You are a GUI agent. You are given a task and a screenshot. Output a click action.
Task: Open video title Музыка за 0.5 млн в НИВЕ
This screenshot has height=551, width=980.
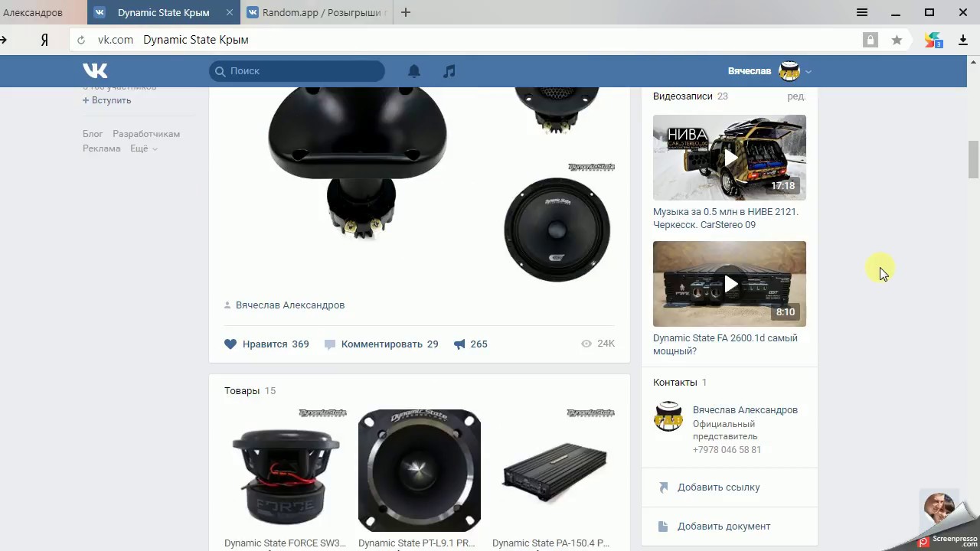coord(726,218)
